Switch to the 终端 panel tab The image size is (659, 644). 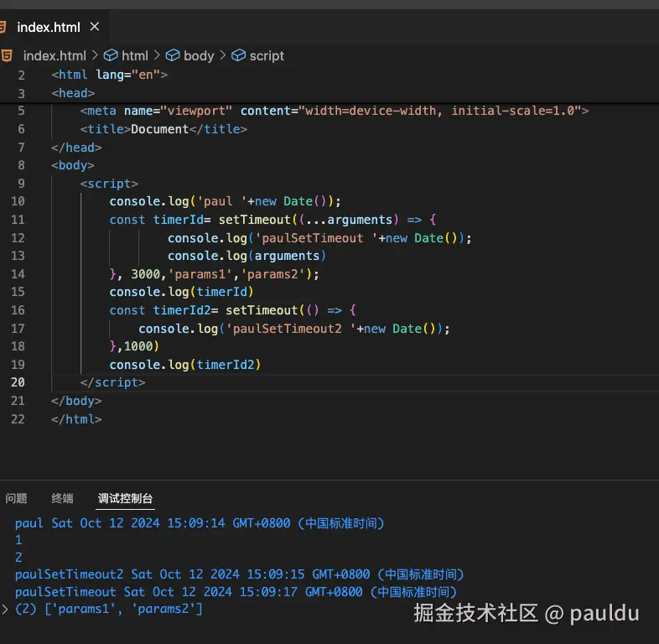click(62, 498)
